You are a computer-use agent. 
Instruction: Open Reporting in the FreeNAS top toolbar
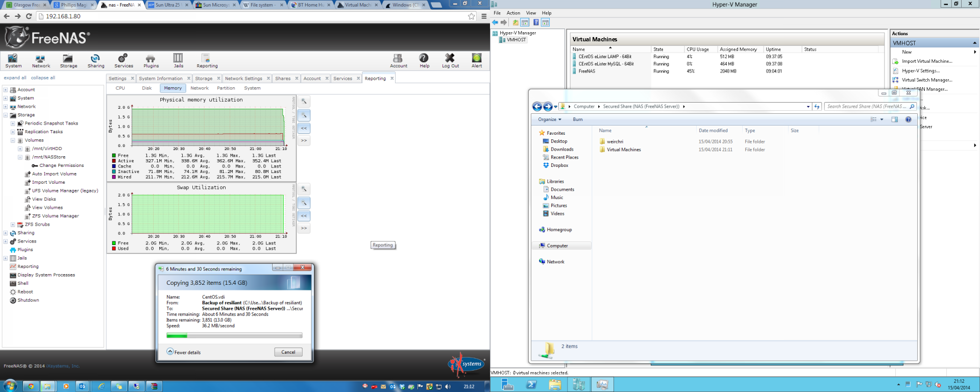[207, 61]
